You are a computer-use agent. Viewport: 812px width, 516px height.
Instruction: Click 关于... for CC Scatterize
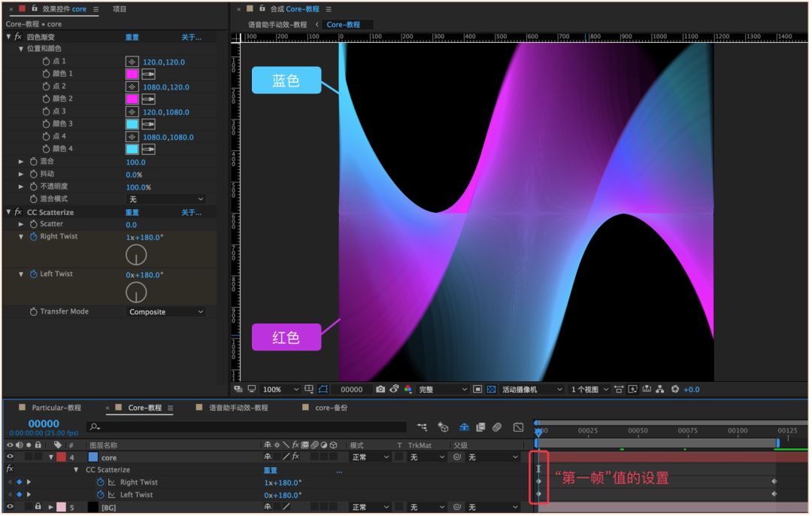click(x=192, y=212)
